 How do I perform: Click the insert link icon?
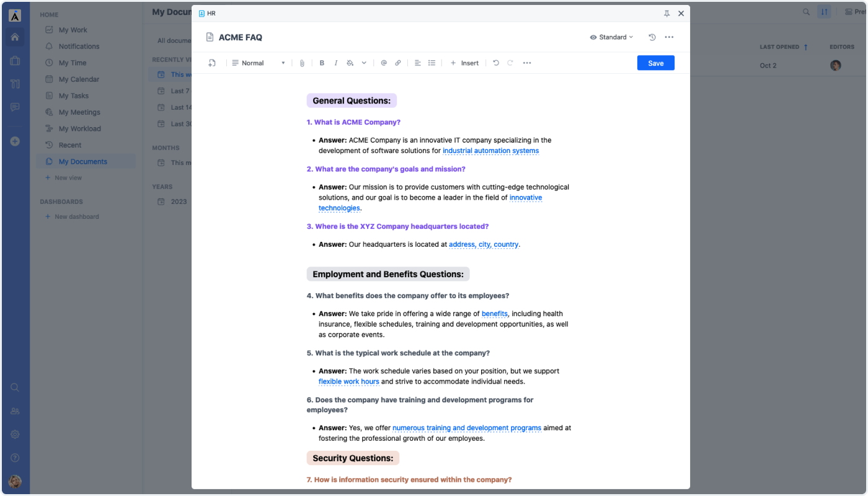398,63
